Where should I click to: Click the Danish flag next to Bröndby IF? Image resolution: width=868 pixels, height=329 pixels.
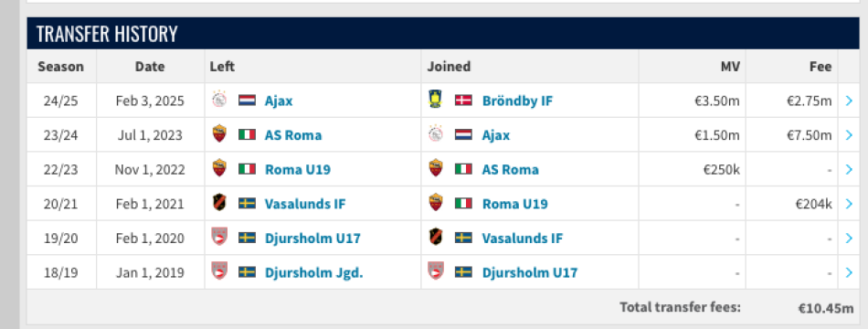[x=463, y=101]
